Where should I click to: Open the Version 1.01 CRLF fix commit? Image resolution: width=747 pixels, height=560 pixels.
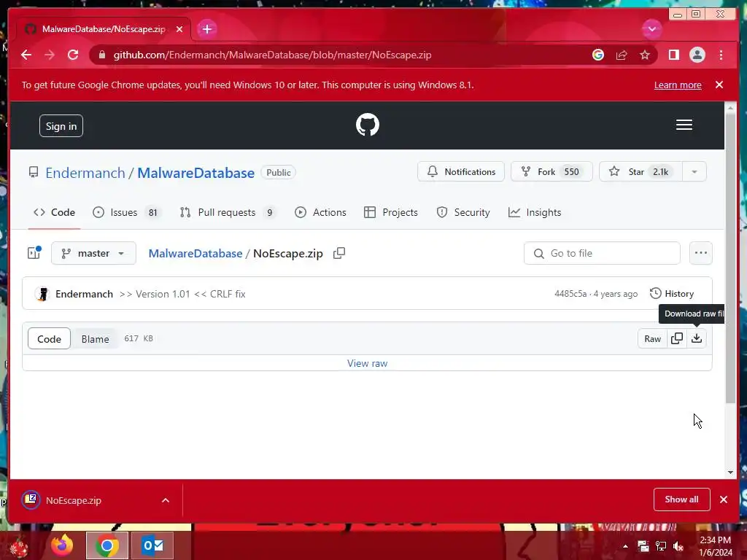tap(182, 294)
